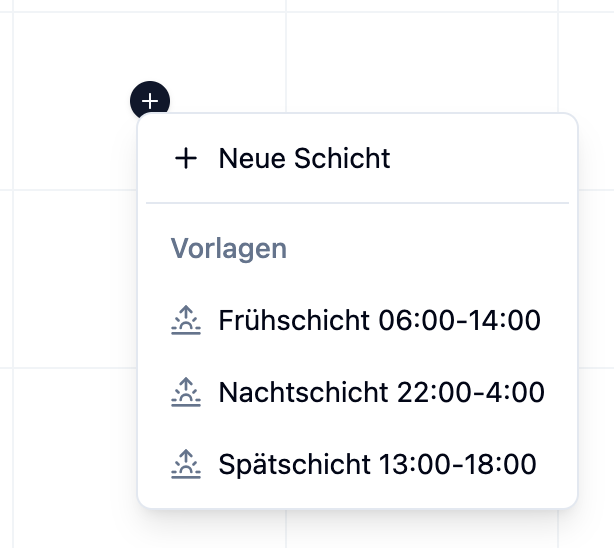This screenshot has width=614, height=548.
Task: Click the sunrise icon next to Frühschicht
Action: [186, 320]
